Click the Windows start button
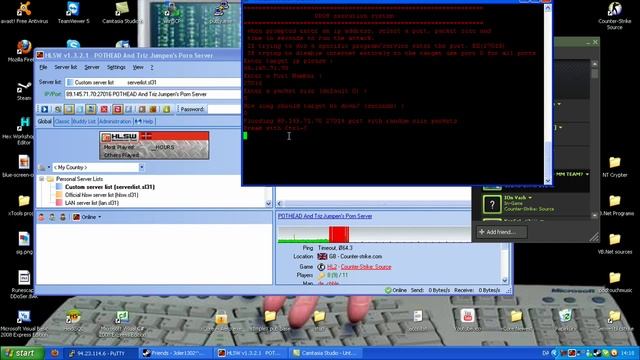 point(22,353)
